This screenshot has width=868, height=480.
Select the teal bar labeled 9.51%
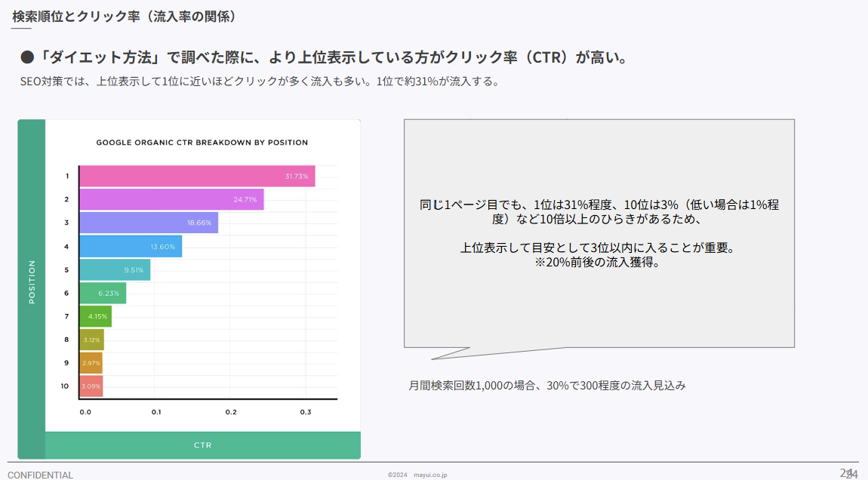click(x=115, y=269)
